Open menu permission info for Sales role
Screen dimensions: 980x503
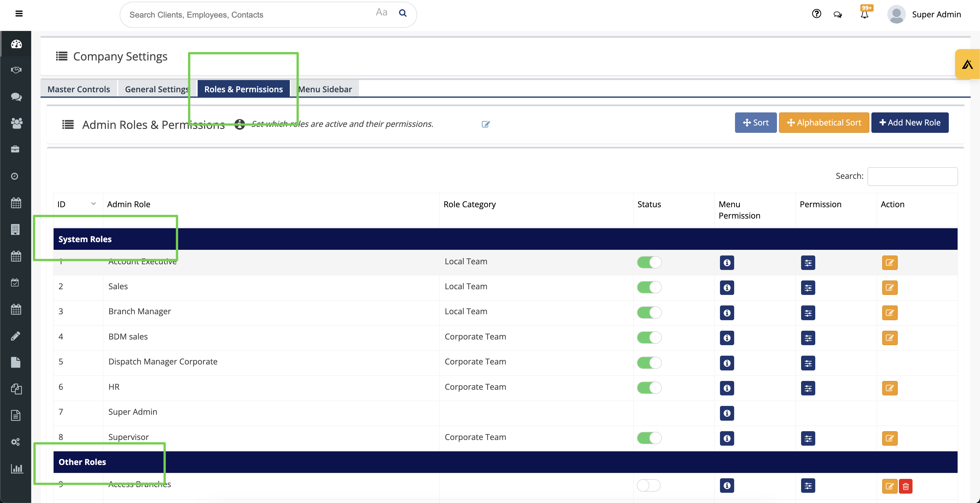tap(726, 288)
